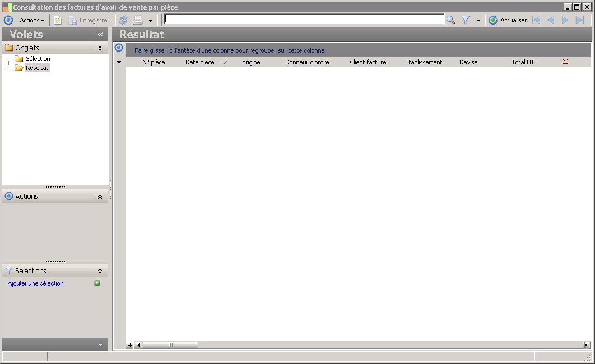Click the blue circle icon beside the toolbar Actions menu

pyautogui.click(x=8, y=21)
